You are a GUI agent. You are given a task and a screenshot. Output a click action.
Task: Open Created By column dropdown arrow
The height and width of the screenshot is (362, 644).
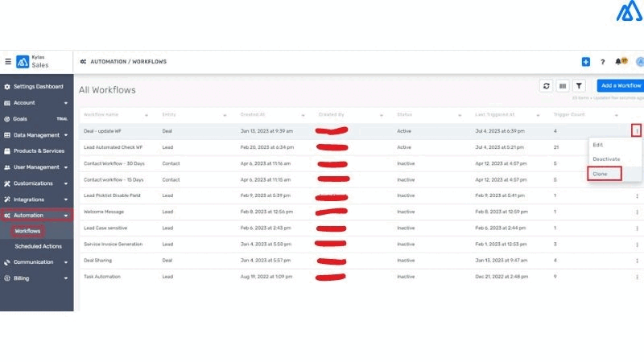click(x=381, y=115)
